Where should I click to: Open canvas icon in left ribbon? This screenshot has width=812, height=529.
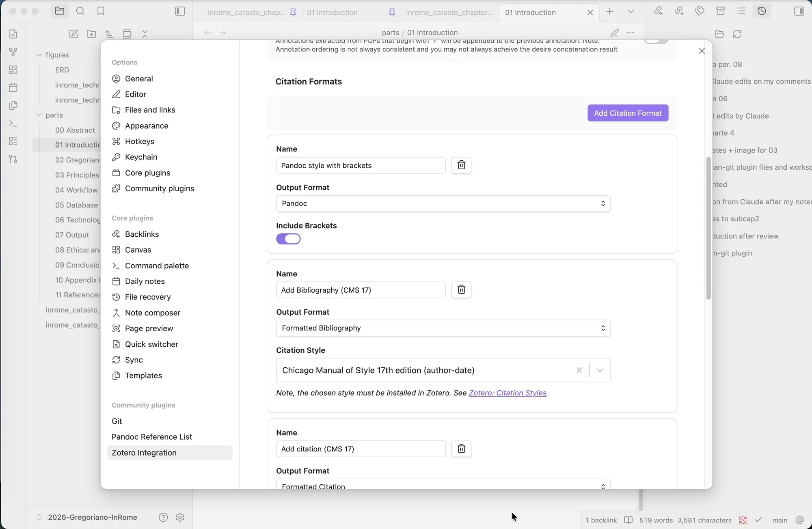coord(13,70)
